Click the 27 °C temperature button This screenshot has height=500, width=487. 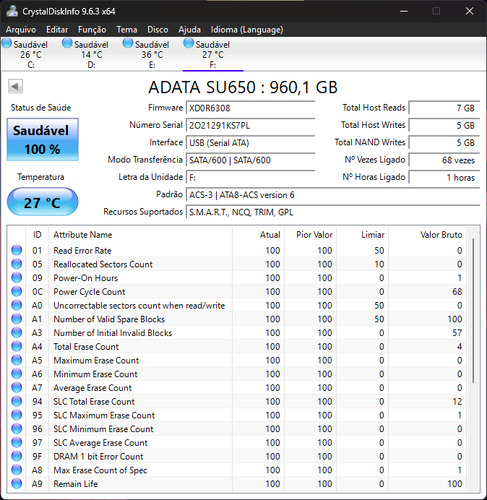[43, 202]
